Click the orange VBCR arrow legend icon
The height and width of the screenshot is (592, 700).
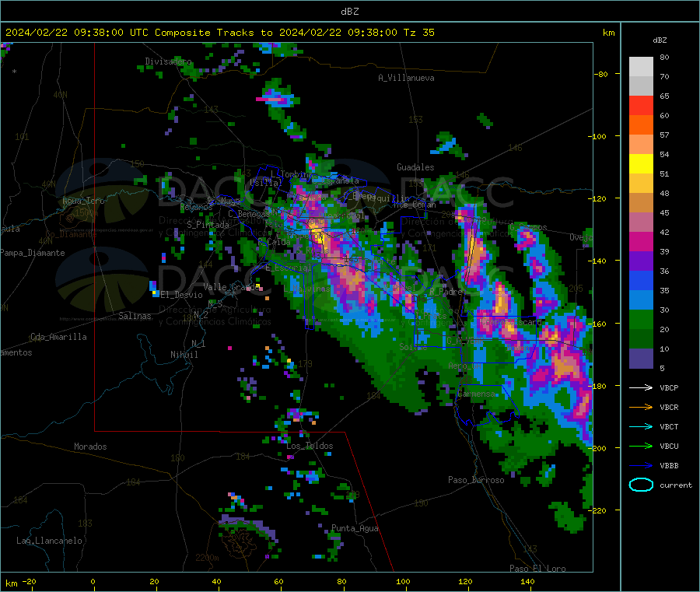tap(641, 407)
